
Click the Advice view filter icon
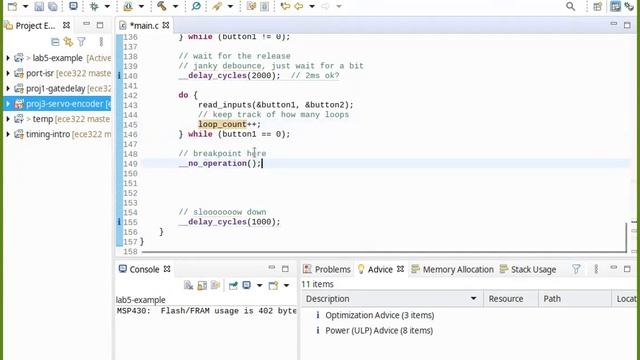576,269
